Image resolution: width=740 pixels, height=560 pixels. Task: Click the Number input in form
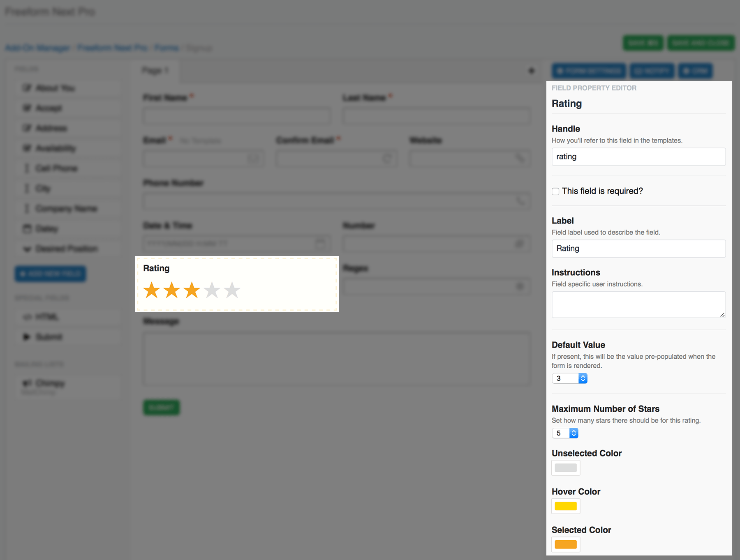436,244
